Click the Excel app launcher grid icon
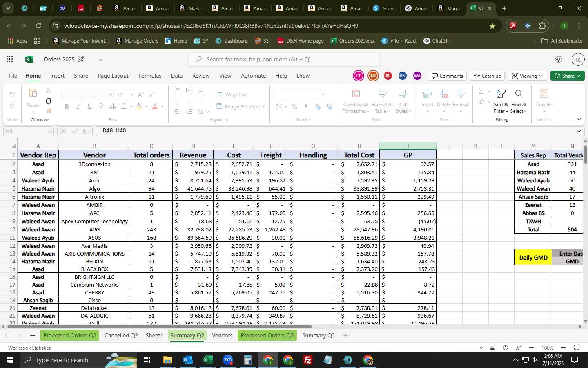This screenshot has width=588, height=368. (10, 59)
